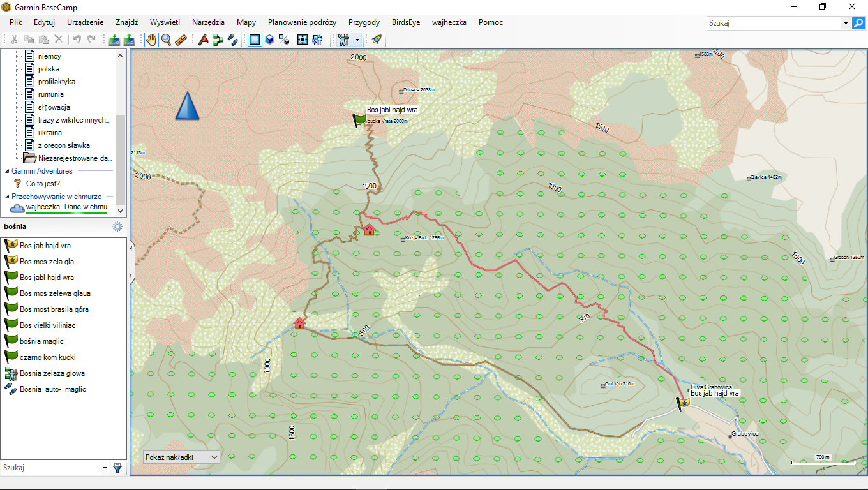
Task: Select the New Route tool
Action: pos(218,40)
